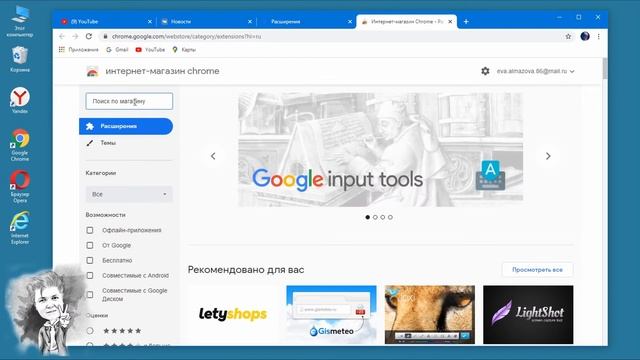Select the Интернет-магазин Chrome tab

[x=407, y=22]
